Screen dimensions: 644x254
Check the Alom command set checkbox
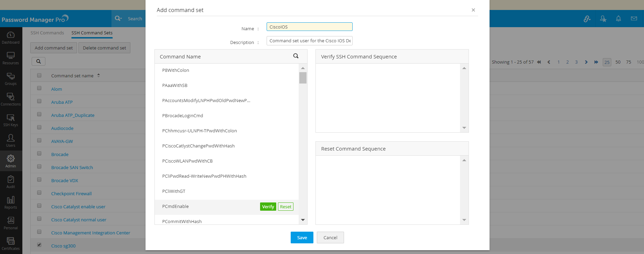coord(39,88)
